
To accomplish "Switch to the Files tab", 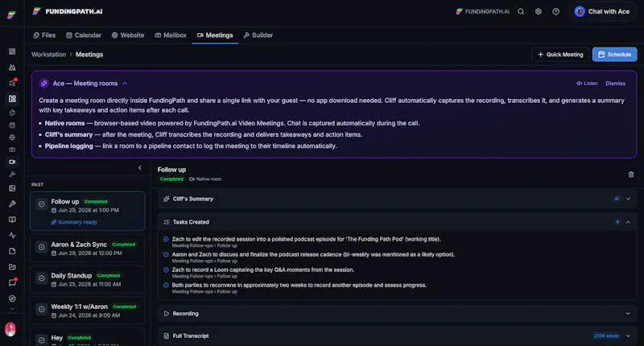I will coord(44,35).
